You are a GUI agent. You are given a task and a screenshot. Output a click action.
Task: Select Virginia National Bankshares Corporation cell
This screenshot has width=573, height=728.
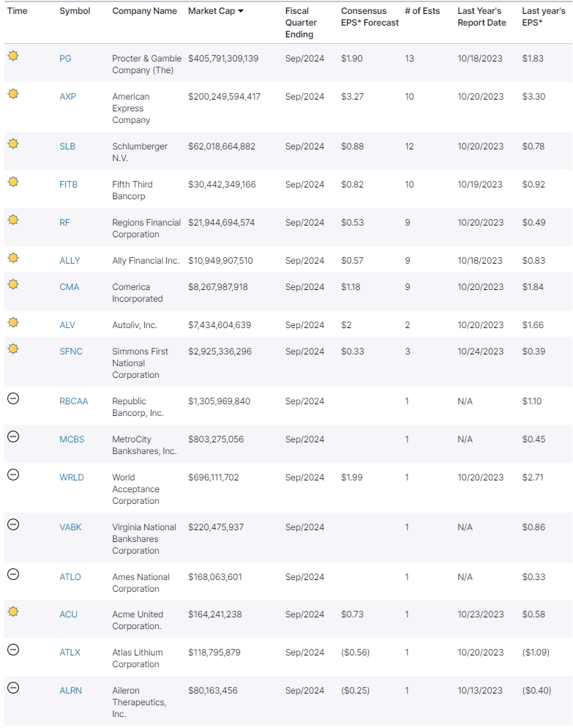[144, 538]
